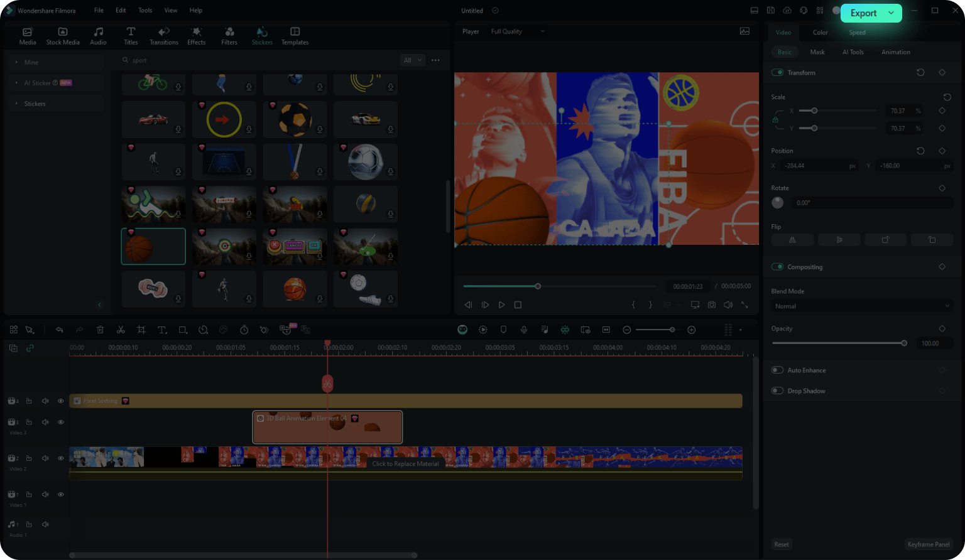Hide the Pixel Sorting track with eye icon

61,401
